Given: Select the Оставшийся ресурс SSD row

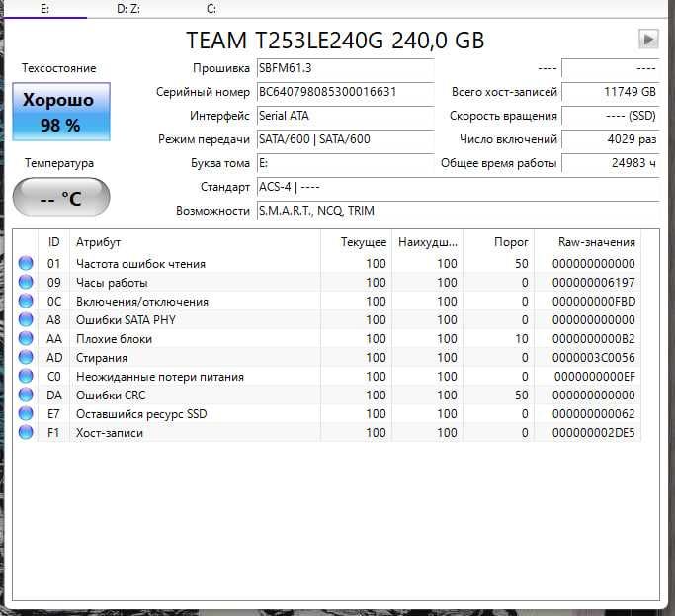Looking at the screenshot, I should 327,413.
